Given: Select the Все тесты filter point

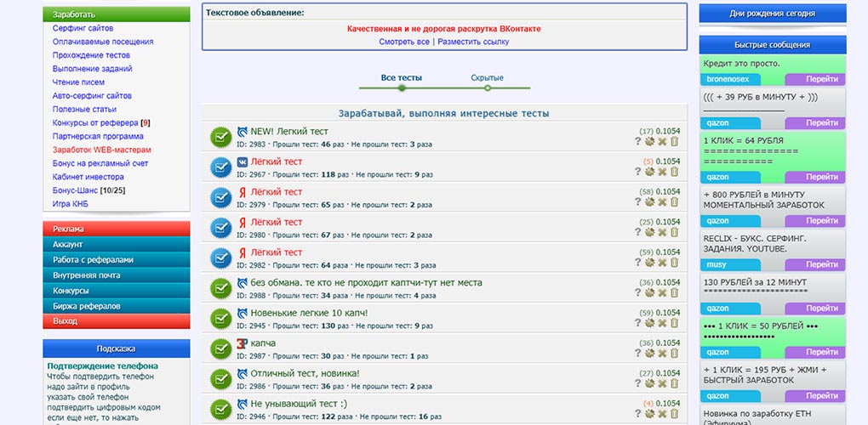Looking at the screenshot, I should [402, 88].
